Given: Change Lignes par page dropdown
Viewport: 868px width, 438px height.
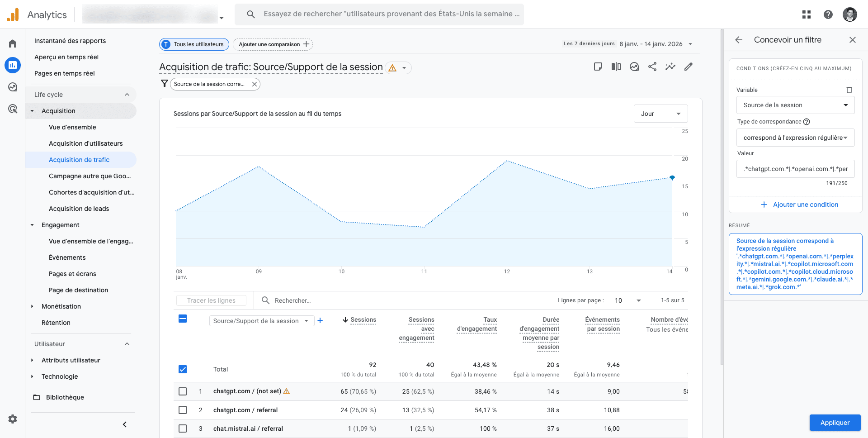Looking at the screenshot, I should tap(627, 300).
